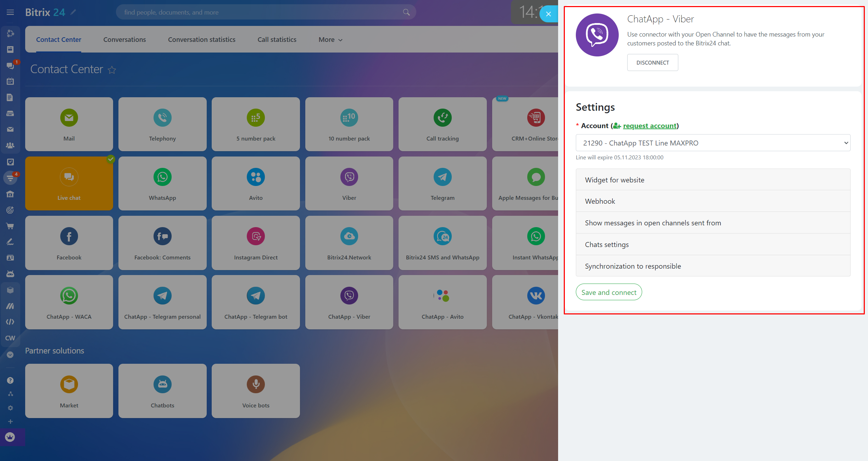Expand the More menu
Screen dimensions: 868x461
330,40
